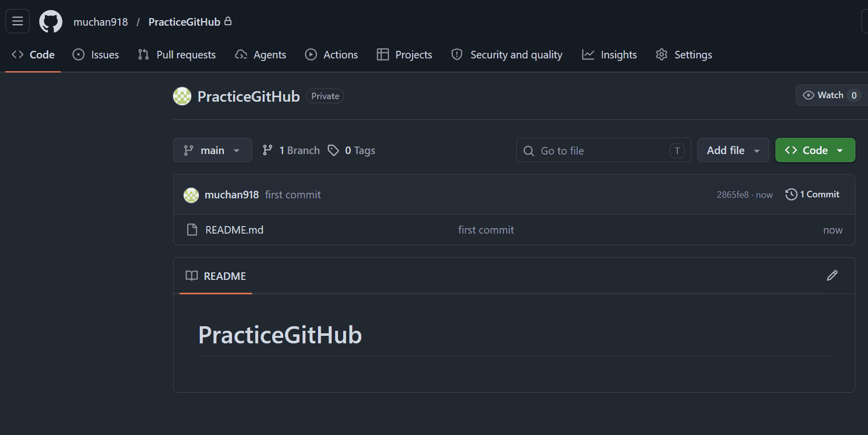Open Security and quality tab
Screen dimensions: 868x435
507,54
